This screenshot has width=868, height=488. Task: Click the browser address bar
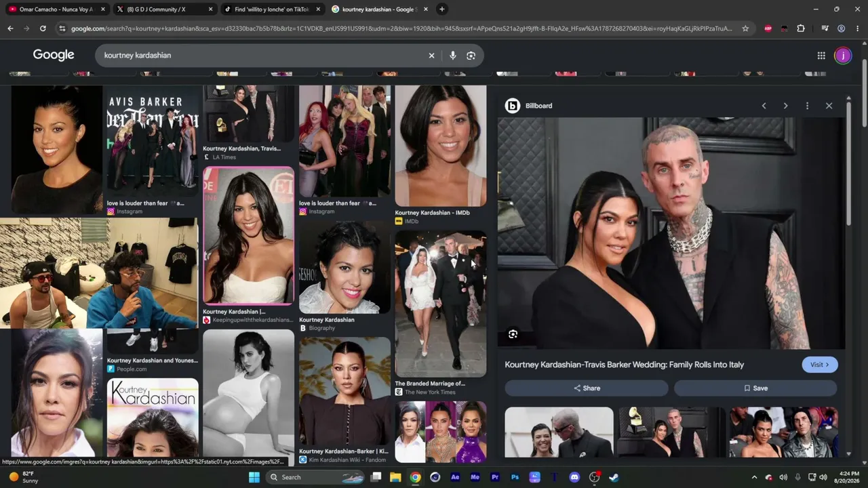tap(401, 28)
